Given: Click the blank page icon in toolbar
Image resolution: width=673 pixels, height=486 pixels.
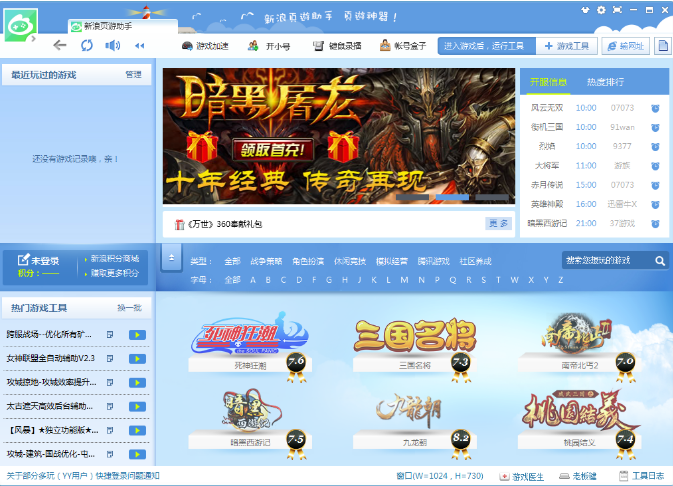Looking at the screenshot, I should pos(663,46).
